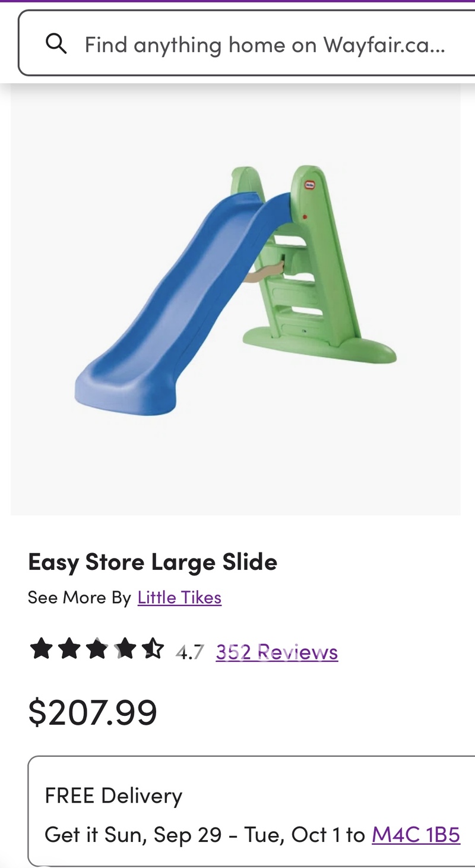Open the Easy Store Large Slide product photo

pos(235,299)
